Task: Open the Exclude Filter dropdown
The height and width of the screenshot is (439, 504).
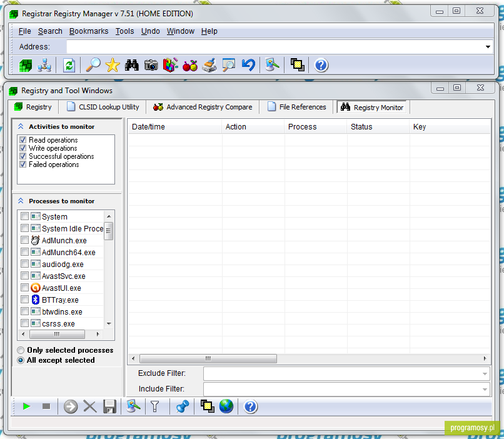Action: coord(485,374)
